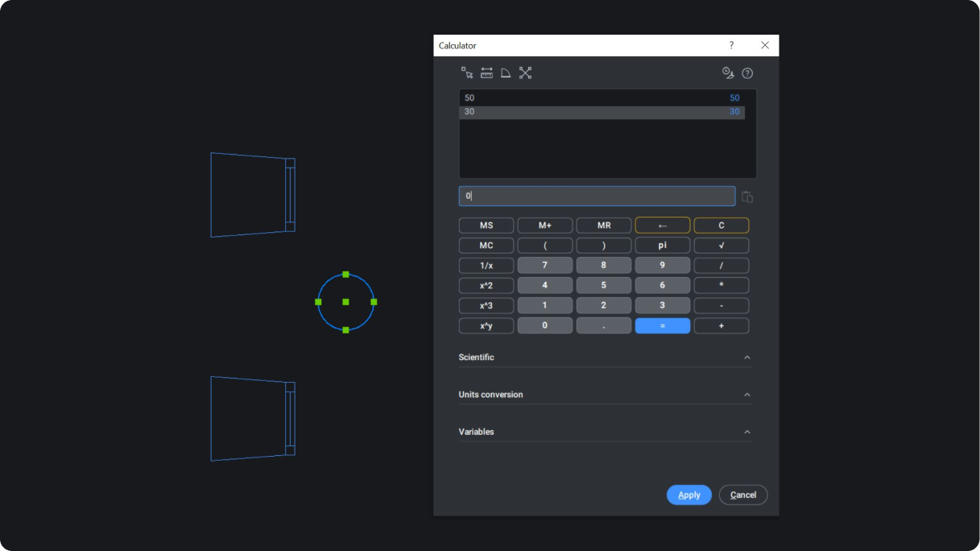Insert a closing parenthesis

point(604,246)
